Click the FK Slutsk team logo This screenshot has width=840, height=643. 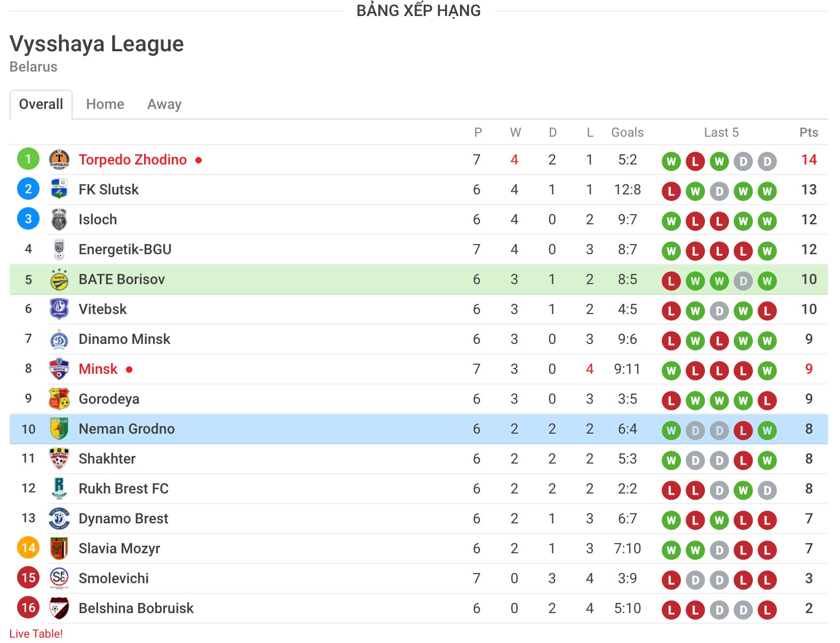click(59, 189)
